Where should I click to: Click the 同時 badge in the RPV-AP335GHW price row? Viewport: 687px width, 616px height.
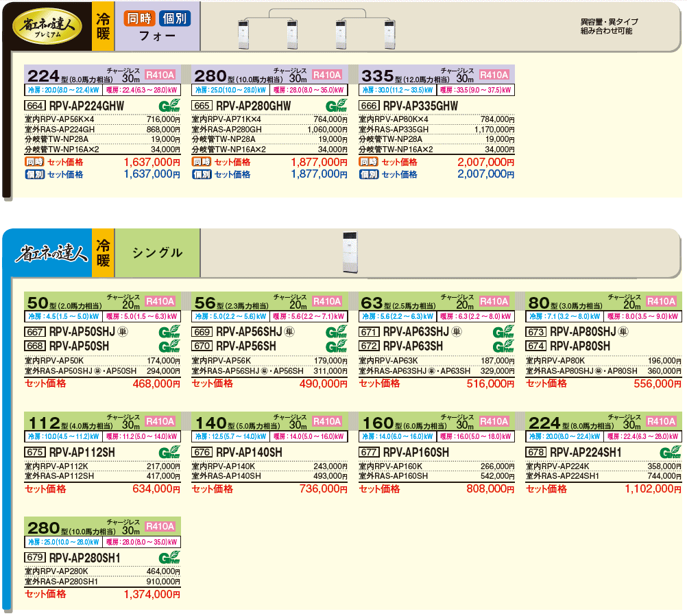click(x=368, y=162)
